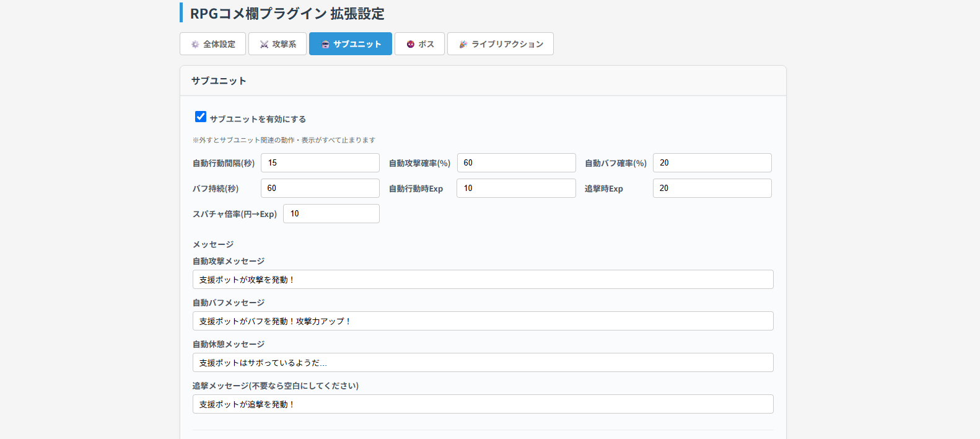Click the ogre face icon on ボス tab

tap(410, 44)
